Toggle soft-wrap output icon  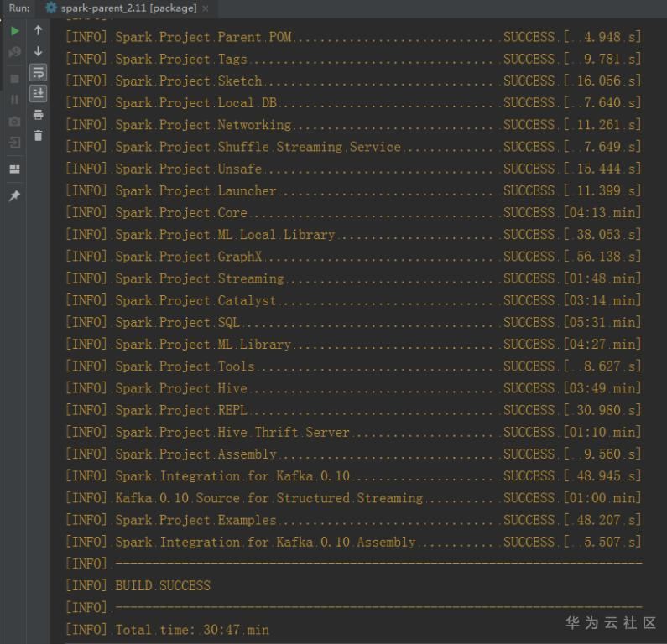[x=39, y=73]
